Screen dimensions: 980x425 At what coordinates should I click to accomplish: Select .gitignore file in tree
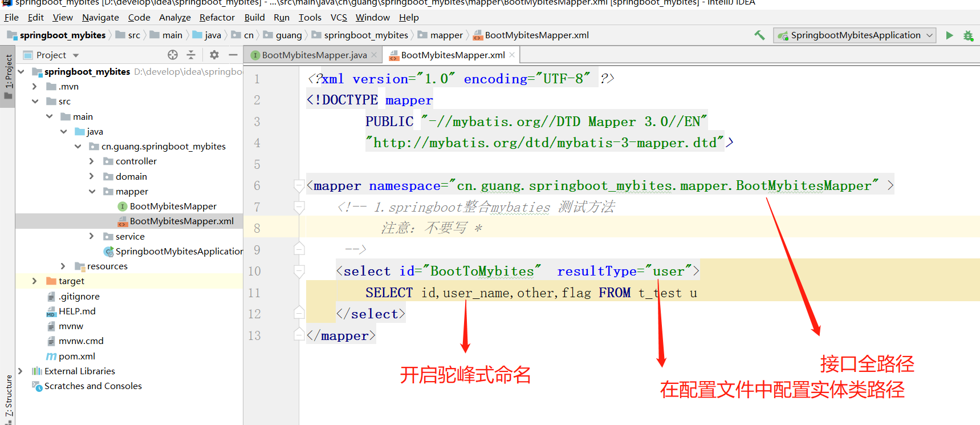73,296
